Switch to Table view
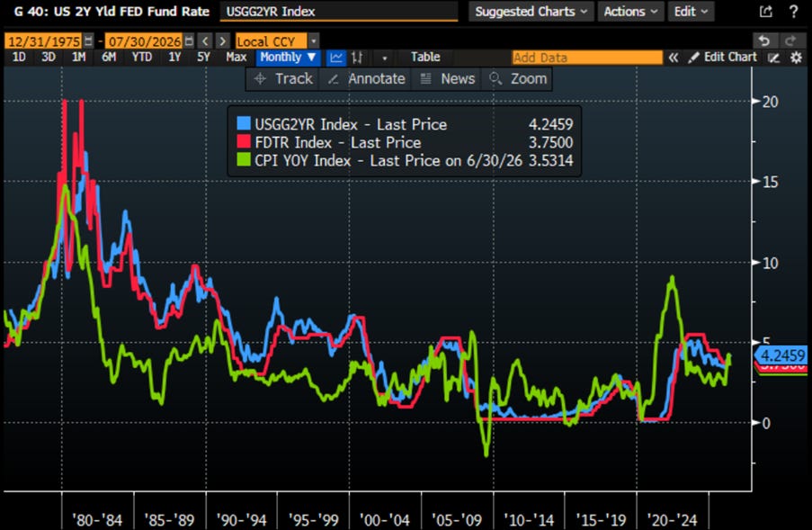Viewport: 812px width, 530px height. (425, 57)
